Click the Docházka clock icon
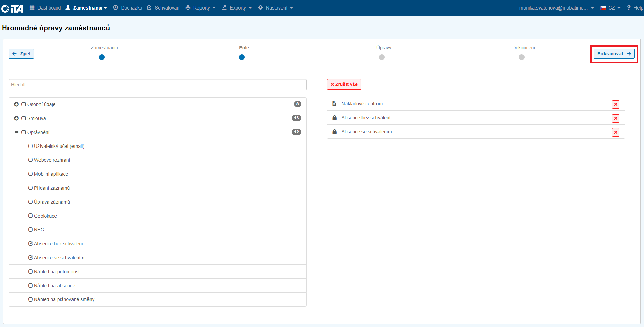 coord(116,8)
